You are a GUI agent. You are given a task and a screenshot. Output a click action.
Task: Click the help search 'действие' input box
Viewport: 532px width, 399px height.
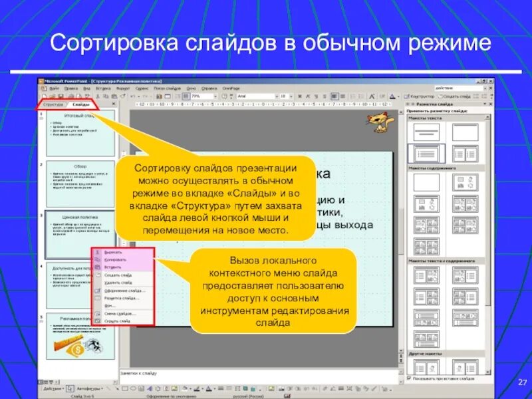click(x=458, y=88)
